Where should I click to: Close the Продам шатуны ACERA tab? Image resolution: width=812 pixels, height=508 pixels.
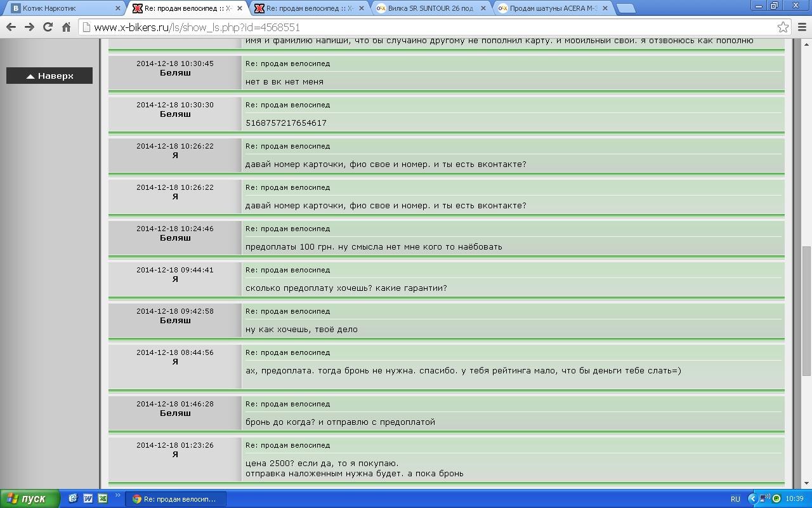click(x=605, y=8)
